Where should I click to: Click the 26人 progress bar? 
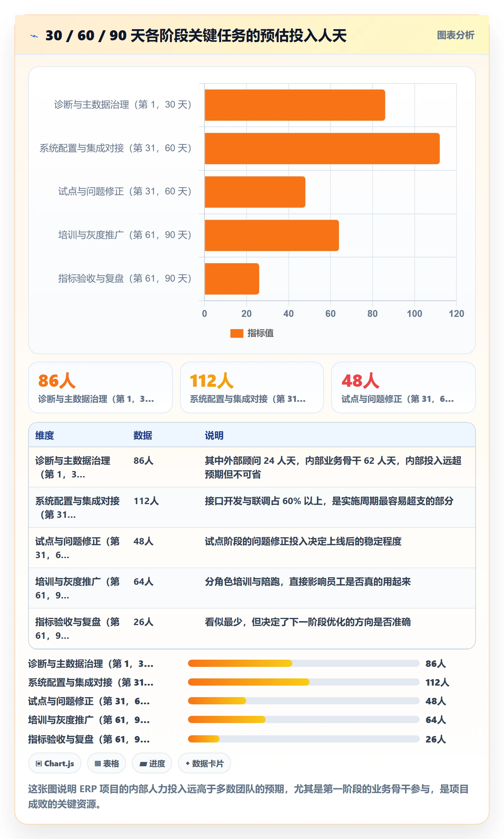pyautogui.click(x=304, y=739)
